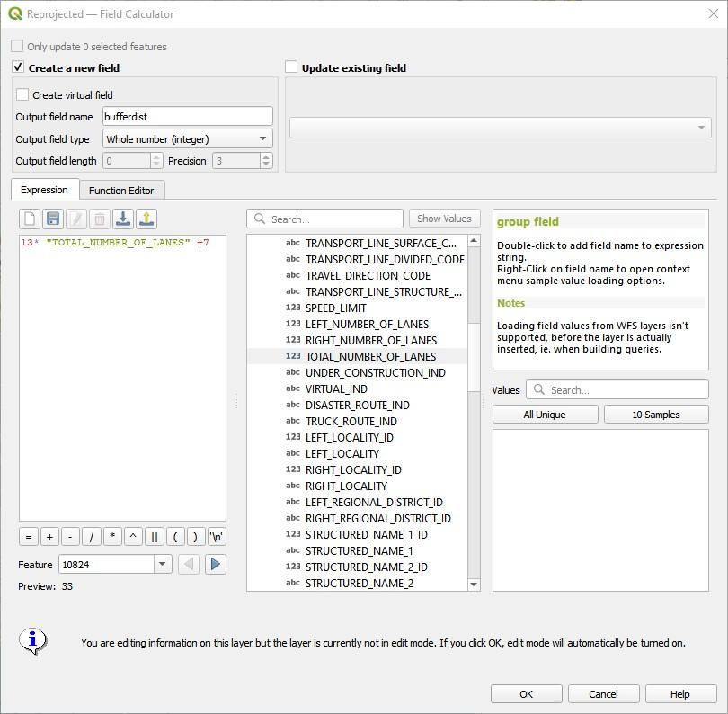Click the QGIS logo in title bar
Screen dimensions: 728x714
15,13
